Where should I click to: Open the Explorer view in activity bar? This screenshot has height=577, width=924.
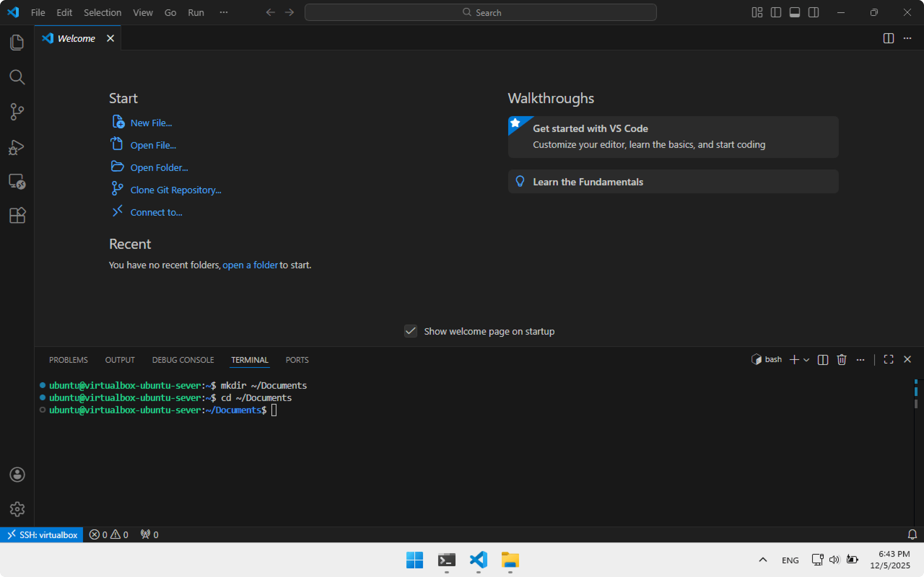click(x=17, y=42)
